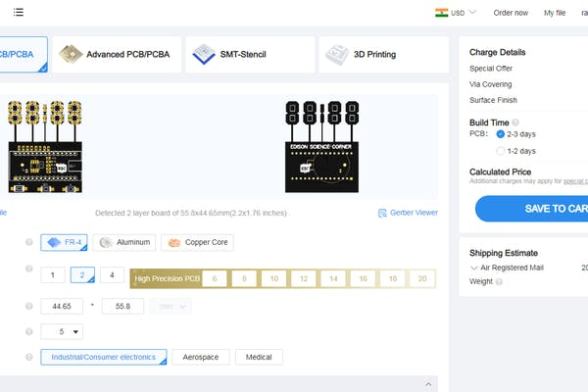This screenshot has height=392, width=588.
Task: Expand the USD currency dropdown arrow
Action: (472, 13)
